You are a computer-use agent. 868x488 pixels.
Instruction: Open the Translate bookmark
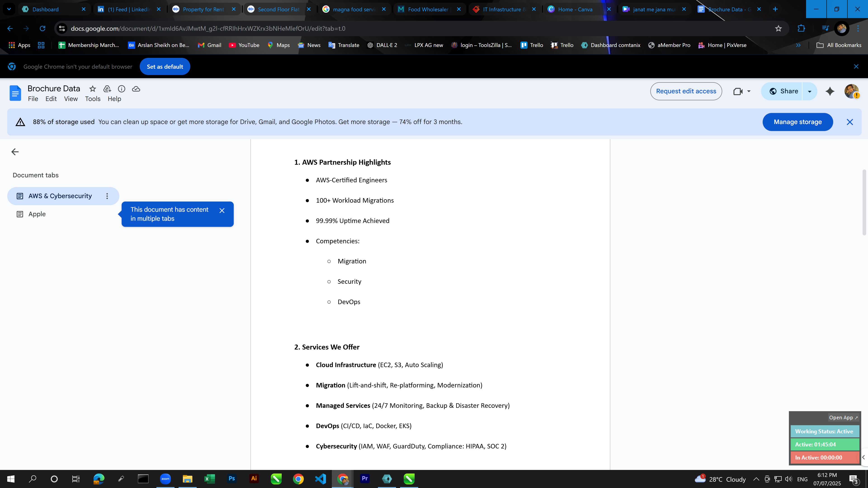click(343, 45)
